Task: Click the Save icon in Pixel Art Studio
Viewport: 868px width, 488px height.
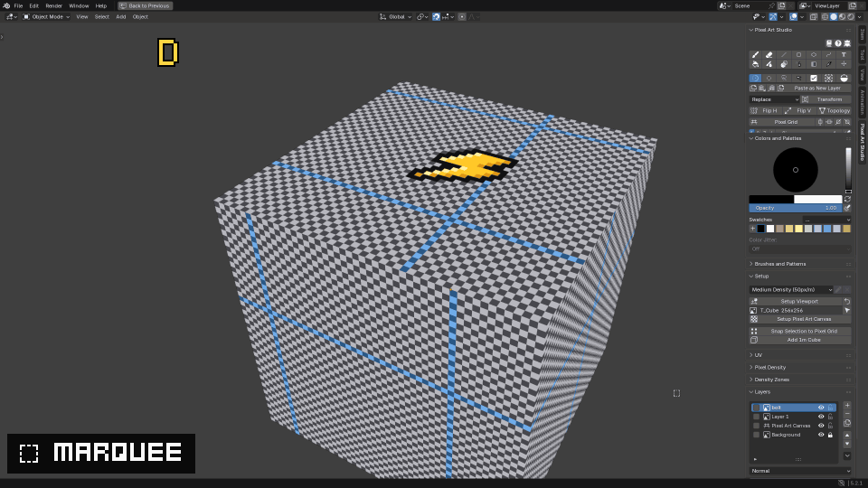Action: (x=829, y=43)
